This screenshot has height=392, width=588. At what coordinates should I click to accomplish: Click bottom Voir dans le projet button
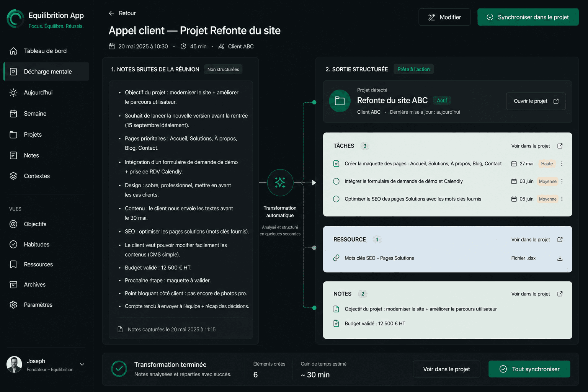[x=446, y=369]
